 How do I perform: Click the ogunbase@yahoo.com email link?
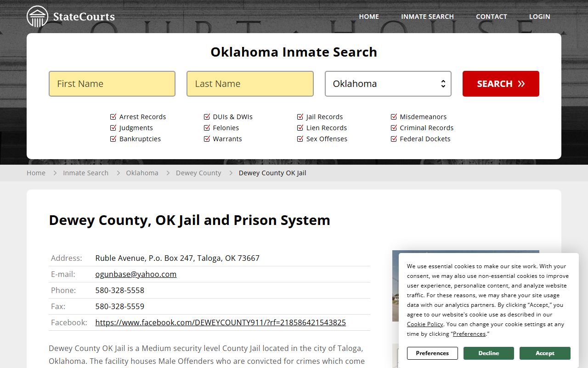coord(136,274)
